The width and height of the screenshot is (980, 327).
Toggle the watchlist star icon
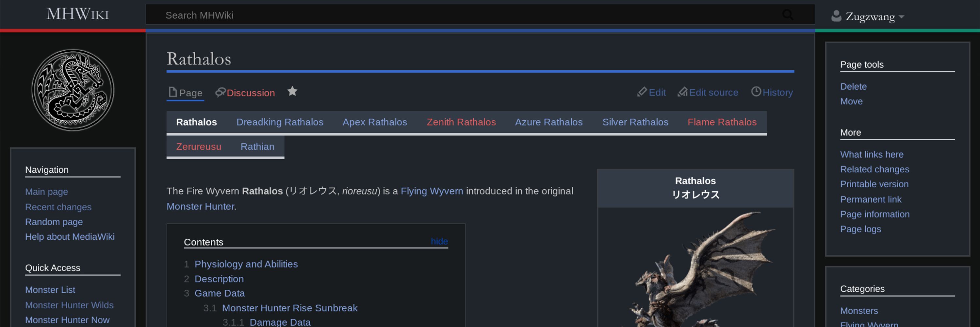pyautogui.click(x=292, y=91)
